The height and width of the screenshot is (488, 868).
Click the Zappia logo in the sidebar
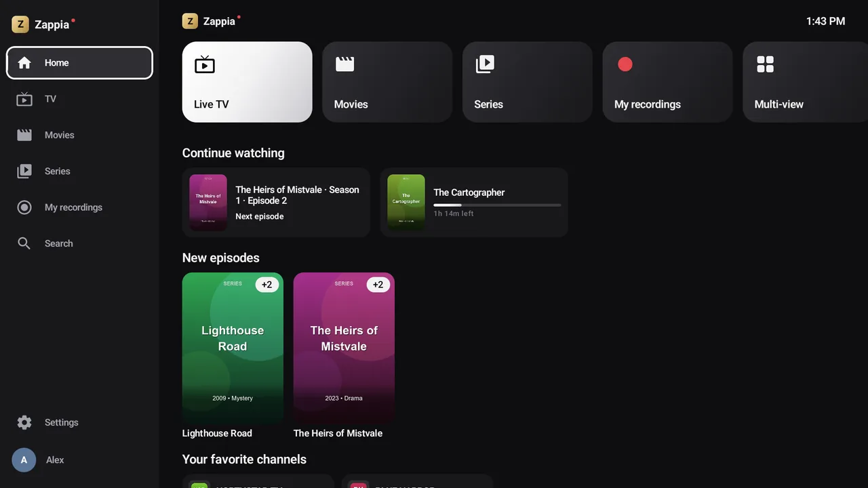[x=43, y=24]
